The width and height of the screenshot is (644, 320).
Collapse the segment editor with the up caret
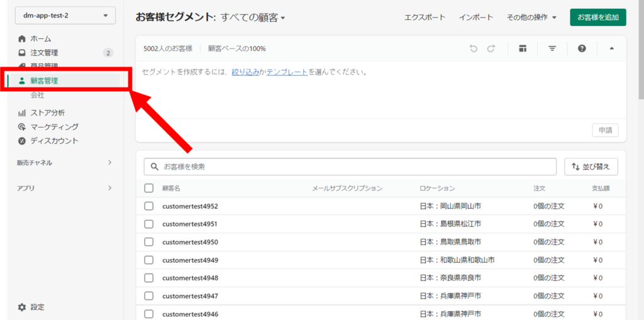click(x=611, y=48)
